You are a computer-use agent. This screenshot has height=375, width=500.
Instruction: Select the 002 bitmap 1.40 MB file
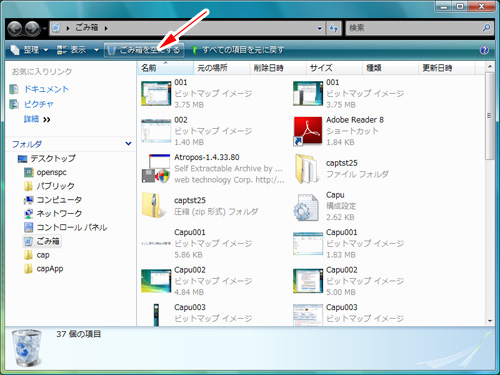pyautogui.click(x=156, y=131)
